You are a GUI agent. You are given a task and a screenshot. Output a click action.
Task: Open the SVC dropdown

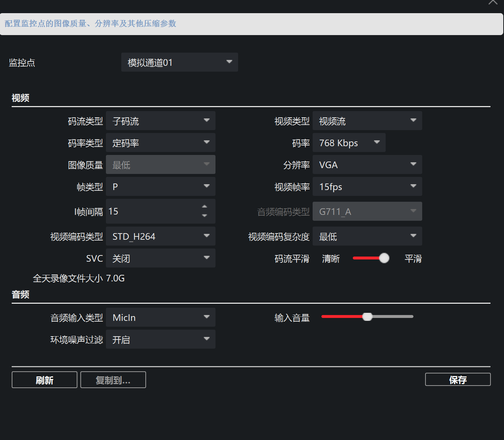(x=160, y=258)
